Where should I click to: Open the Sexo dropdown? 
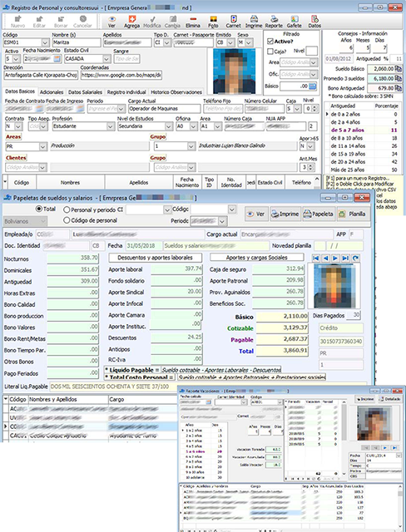249,42
